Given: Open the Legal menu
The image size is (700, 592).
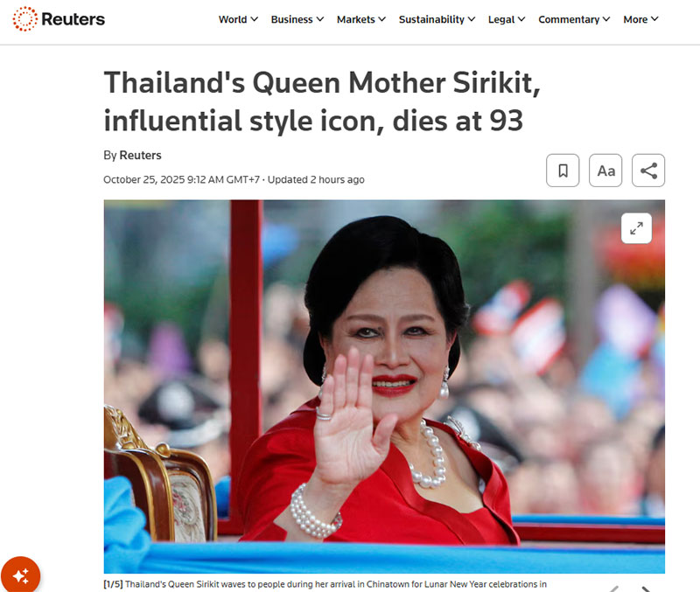Looking at the screenshot, I should pos(507,19).
